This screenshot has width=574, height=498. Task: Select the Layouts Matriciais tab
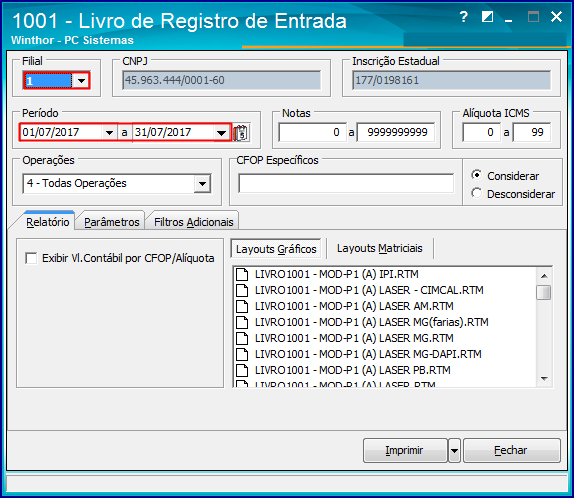coord(380,248)
